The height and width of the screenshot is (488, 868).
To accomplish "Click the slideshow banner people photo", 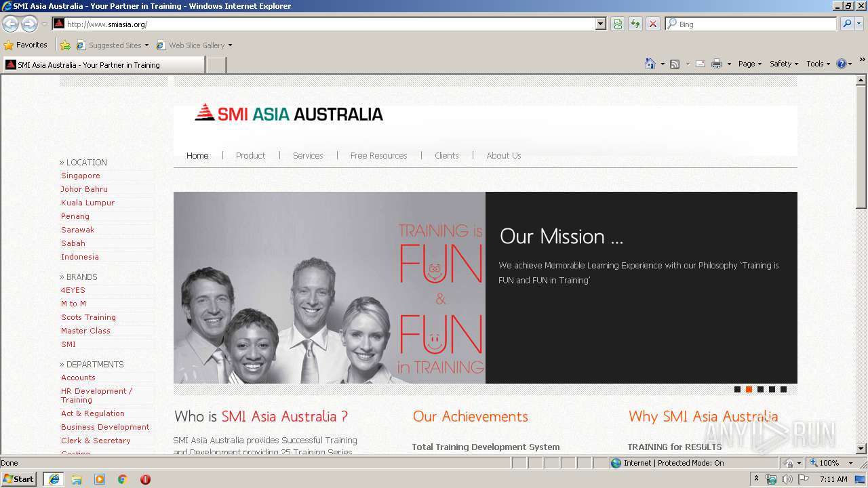I will 330,287.
